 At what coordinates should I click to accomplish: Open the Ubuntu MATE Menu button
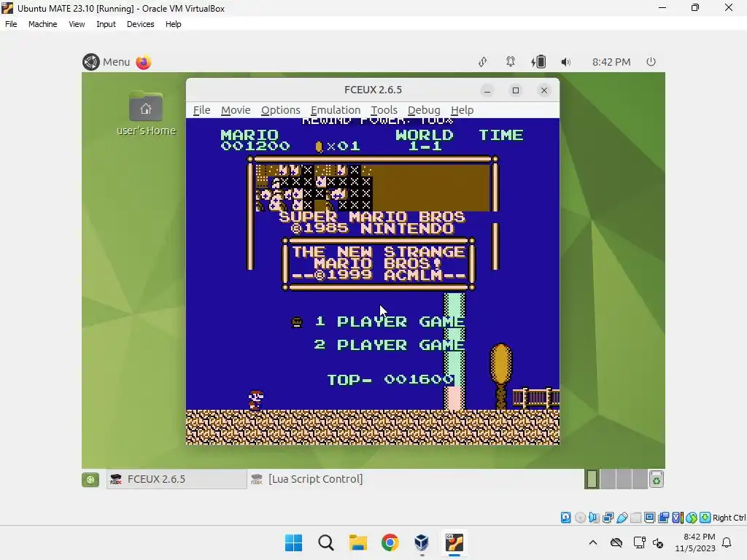(x=107, y=62)
